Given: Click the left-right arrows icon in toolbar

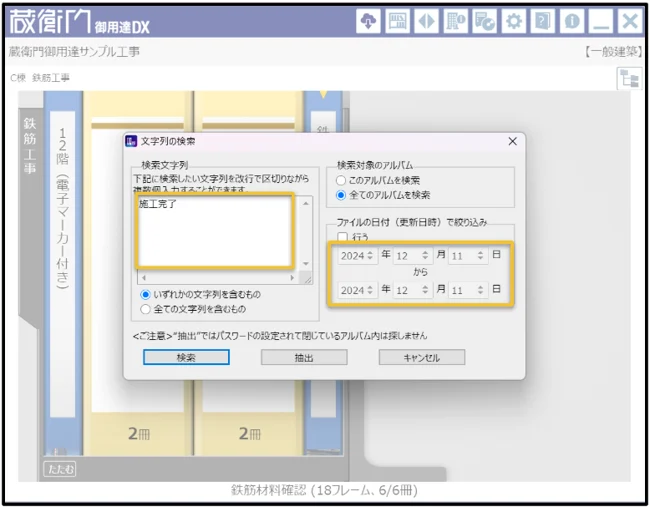Looking at the screenshot, I should point(426,21).
